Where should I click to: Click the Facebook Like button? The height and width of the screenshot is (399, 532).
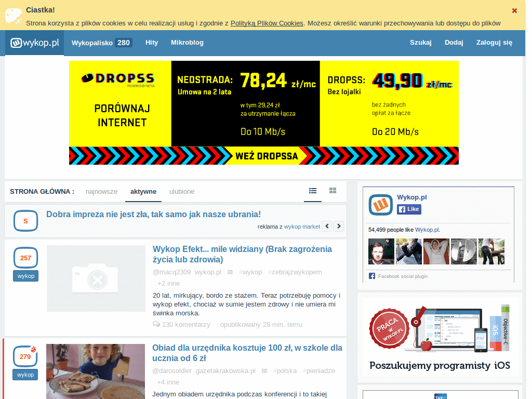[x=409, y=209]
